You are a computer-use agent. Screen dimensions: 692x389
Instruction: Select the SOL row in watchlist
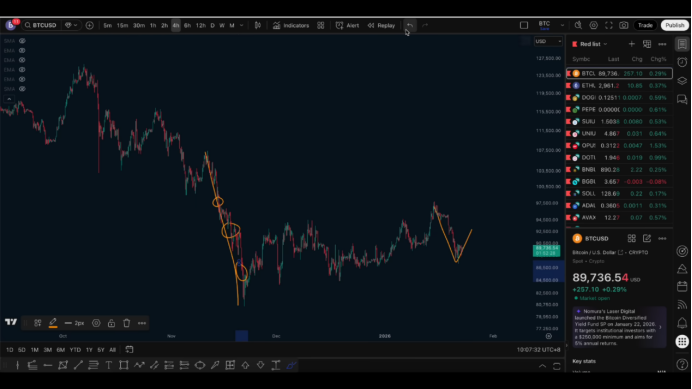click(x=619, y=193)
